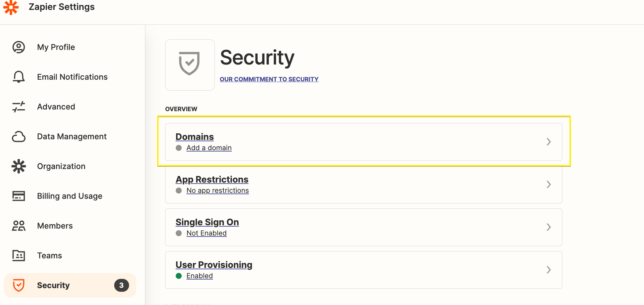Expand the Single Sign On chevron
This screenshot has width=644, height=305.
pos(548,227)
